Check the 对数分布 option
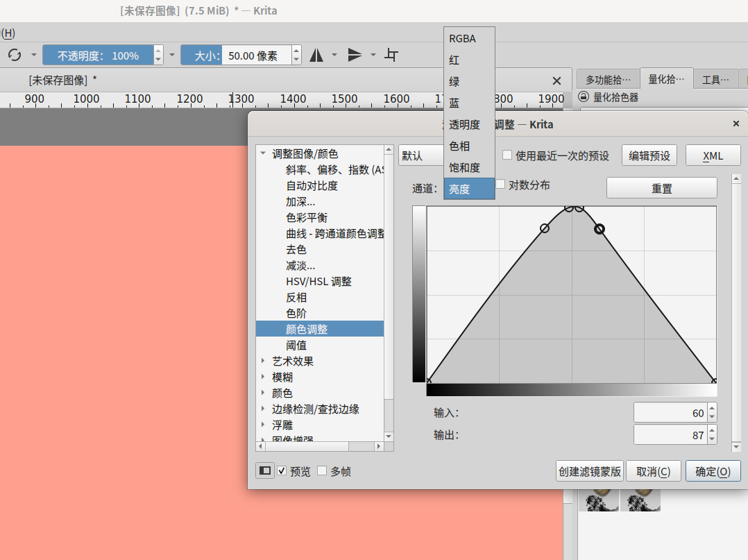748x560 pixels. [501, 183]
